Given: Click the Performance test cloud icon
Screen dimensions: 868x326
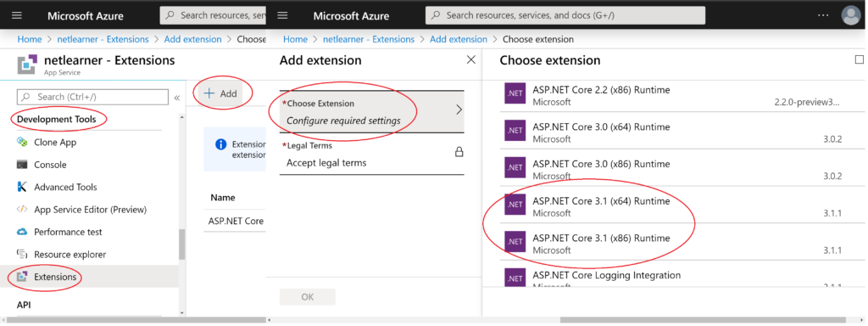Looking at the screenshot, I should pyautogui.click(x=22, y=232).
